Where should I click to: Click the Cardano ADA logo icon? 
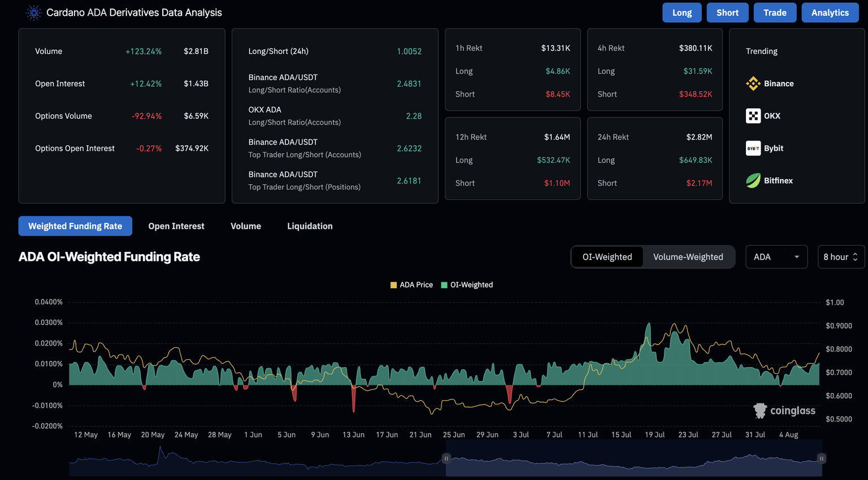[34, 12]
